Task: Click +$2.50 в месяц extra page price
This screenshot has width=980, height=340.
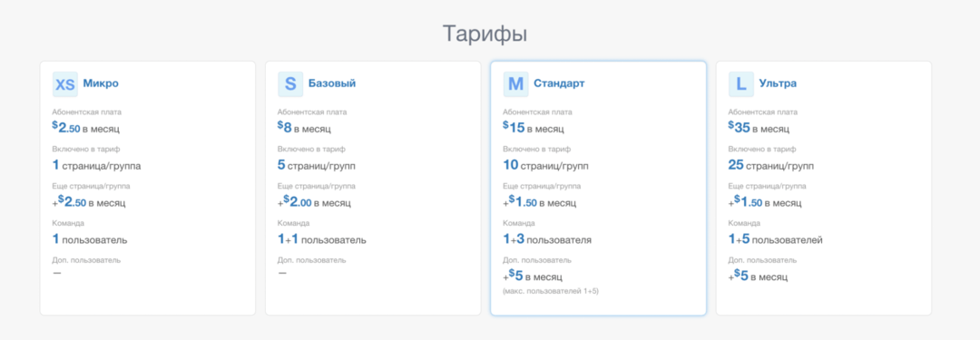Action: (89, 202)
